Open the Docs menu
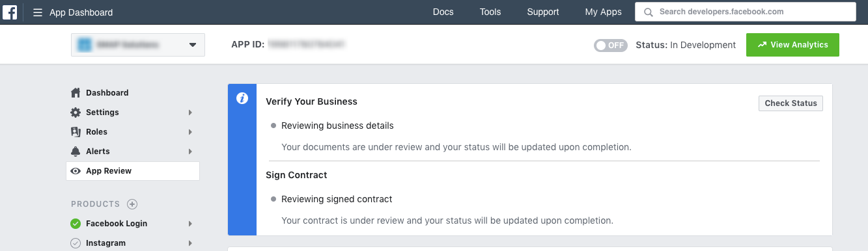Viewport: 868px width, 251px height. pyautogui.click(x=443, y=12)
